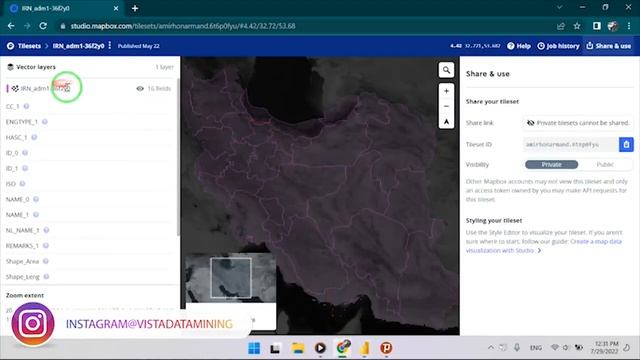
Task: Open the Share & use panel button
Action: coord(609,46)
